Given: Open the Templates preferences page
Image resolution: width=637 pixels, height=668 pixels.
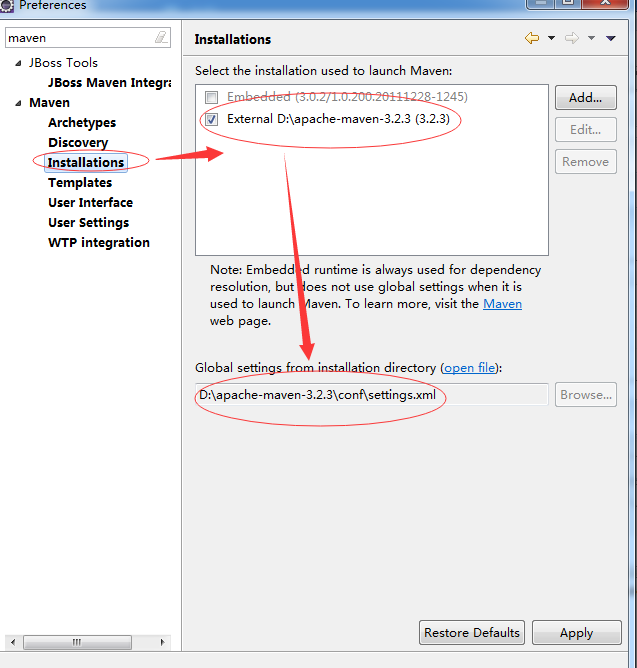Looking at the screenshot, I should coord(80,183).
